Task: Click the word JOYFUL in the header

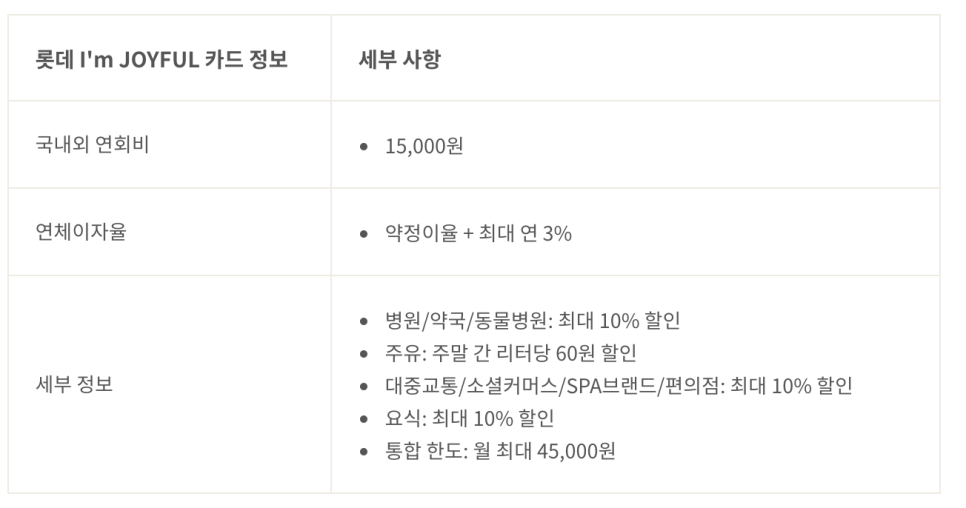Action: [x=158, y=60]
